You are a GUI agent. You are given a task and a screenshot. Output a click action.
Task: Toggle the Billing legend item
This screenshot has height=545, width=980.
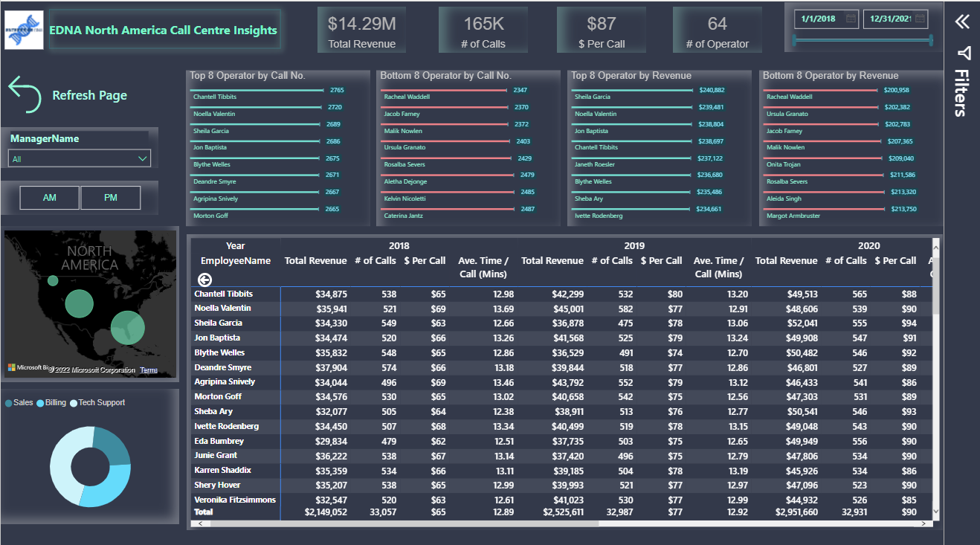click(51, 402)
